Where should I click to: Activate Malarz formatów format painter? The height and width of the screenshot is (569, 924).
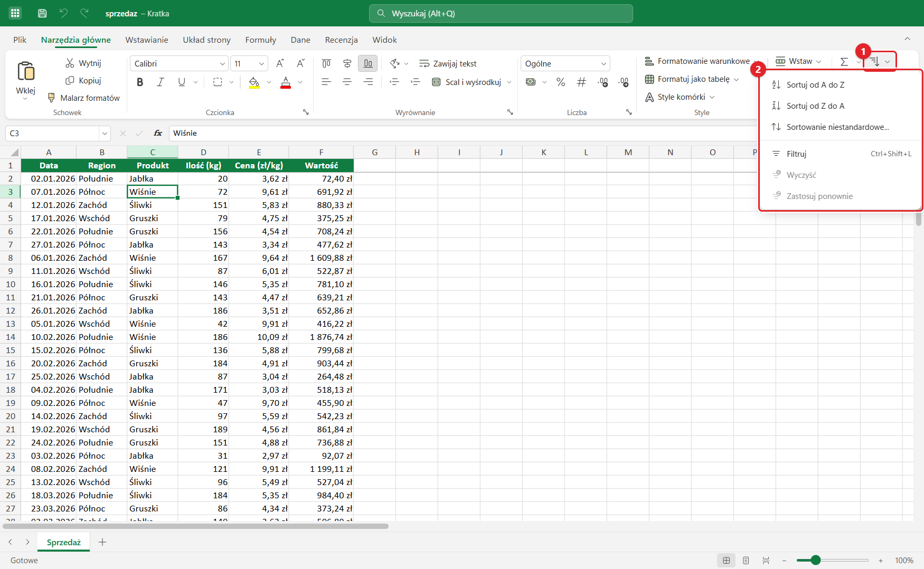(84, 98)
